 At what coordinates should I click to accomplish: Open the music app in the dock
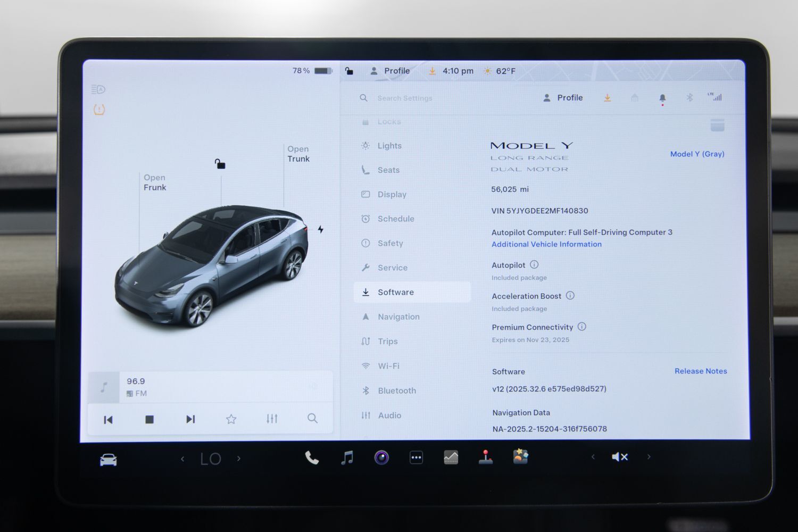point(347,458)
